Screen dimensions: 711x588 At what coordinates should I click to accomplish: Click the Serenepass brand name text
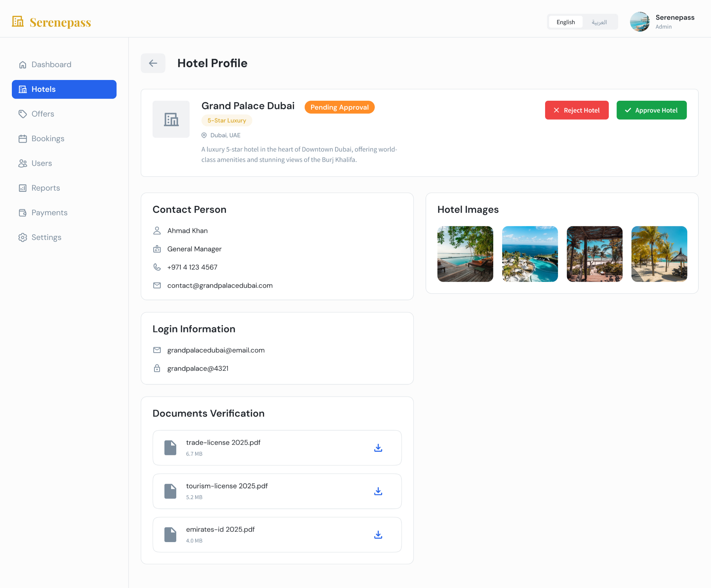point(60,22)
